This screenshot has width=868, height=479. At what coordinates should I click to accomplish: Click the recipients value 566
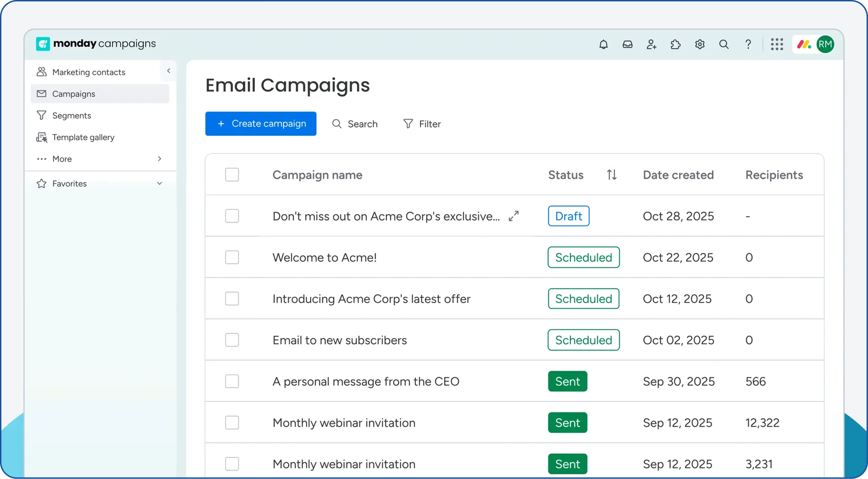pos(756,381)
